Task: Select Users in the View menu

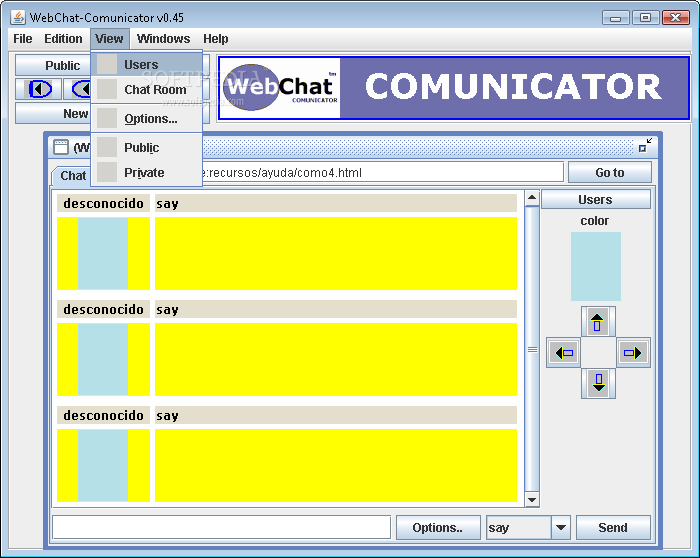Action: pos(147,64)
